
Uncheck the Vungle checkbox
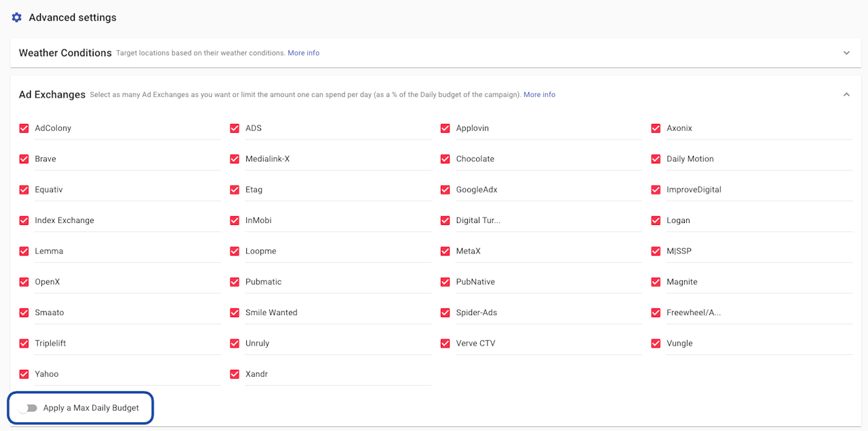[x=656, y=344]
